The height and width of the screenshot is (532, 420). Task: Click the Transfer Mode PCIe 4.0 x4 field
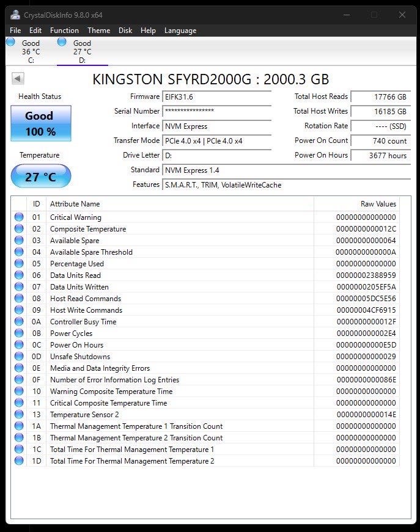216,141
